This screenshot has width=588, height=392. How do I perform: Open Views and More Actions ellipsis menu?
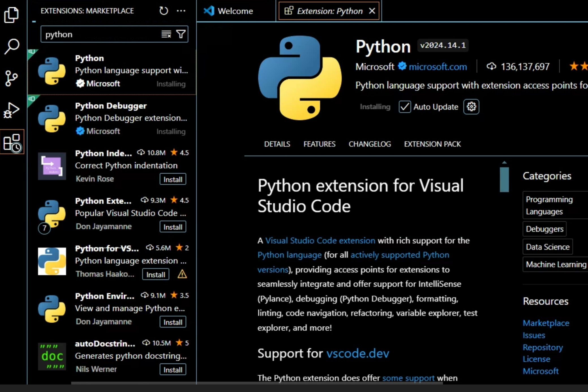(x=181, y=11)
